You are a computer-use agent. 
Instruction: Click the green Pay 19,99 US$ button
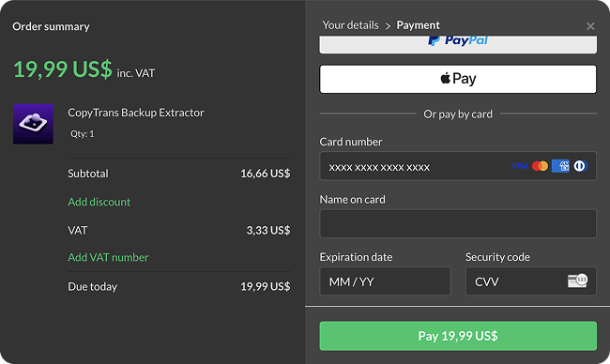click(458, 336)
